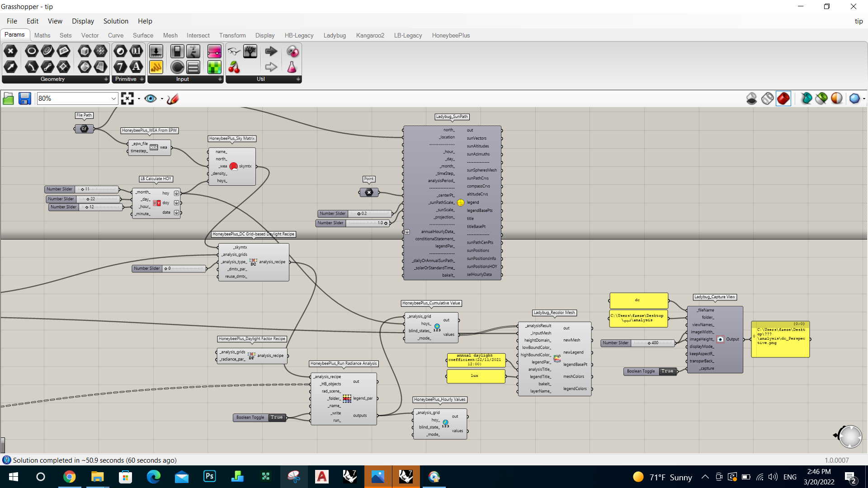Toggle the eye preview visibility icon

(x=151, y=99)
